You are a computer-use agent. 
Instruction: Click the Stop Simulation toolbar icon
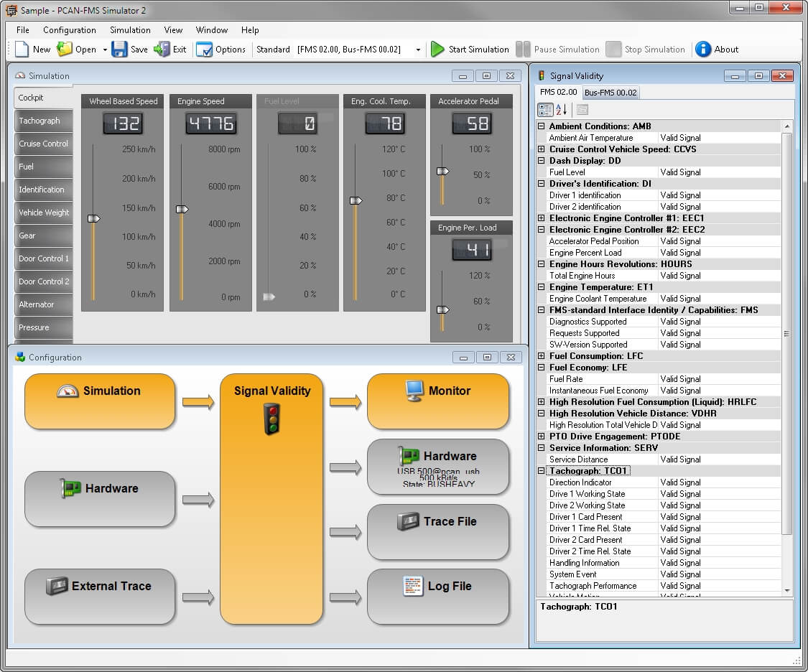click(x=613, y=49)
